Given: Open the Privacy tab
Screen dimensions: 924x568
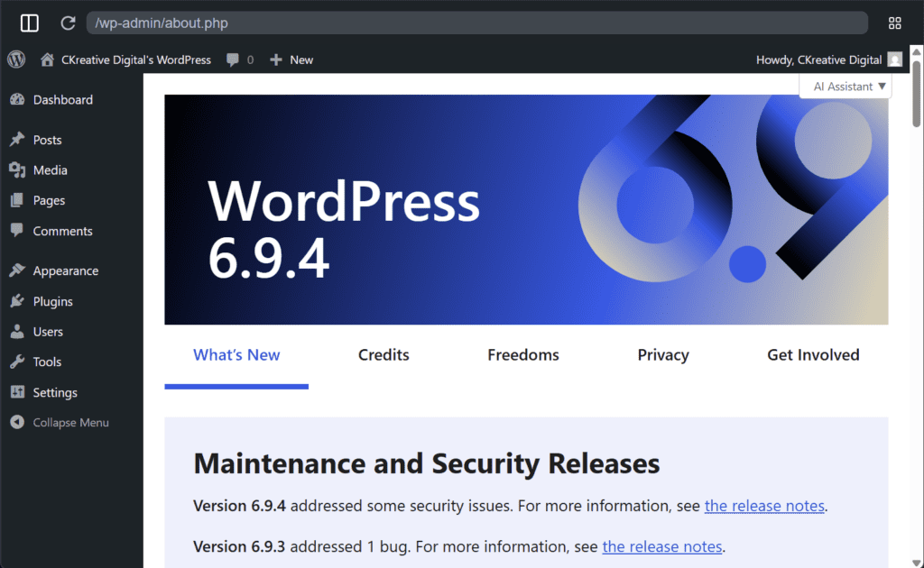Looking at the screenshot, I should point(663,354).
